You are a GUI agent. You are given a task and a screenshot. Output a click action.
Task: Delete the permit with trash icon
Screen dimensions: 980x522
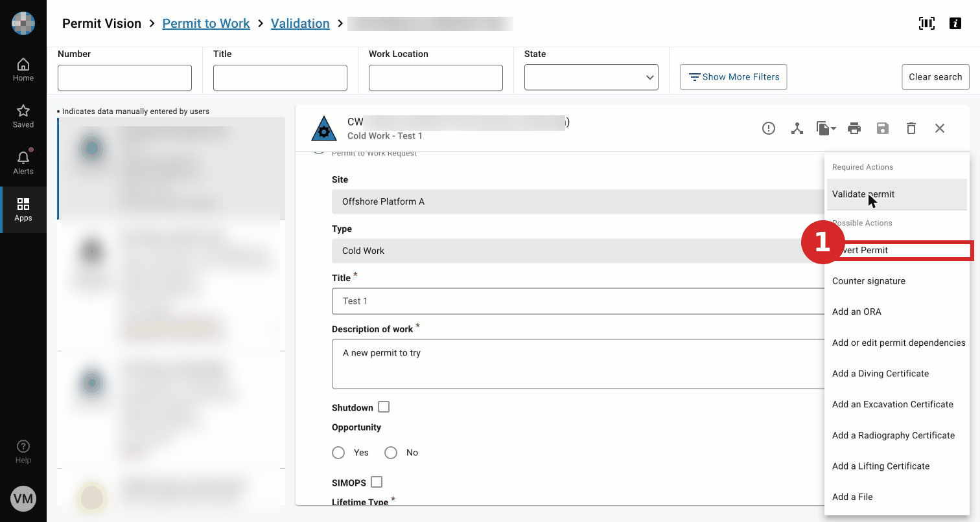pos(911,128)
